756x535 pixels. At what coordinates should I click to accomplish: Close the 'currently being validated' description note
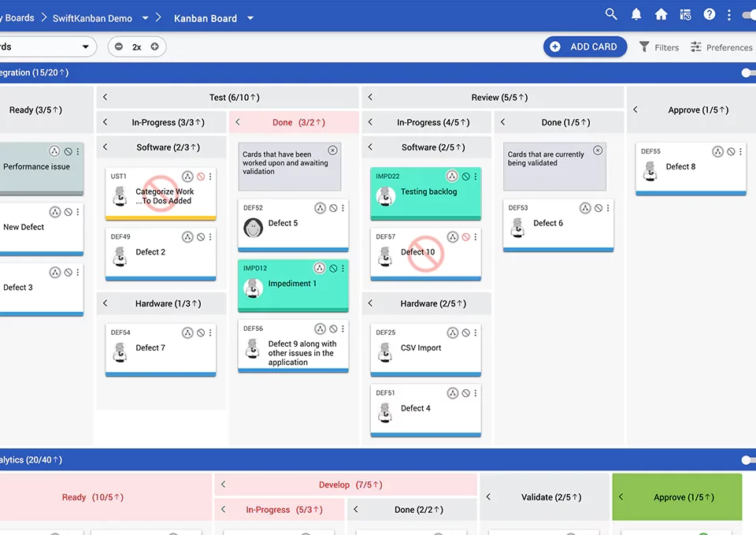[598, 150]
